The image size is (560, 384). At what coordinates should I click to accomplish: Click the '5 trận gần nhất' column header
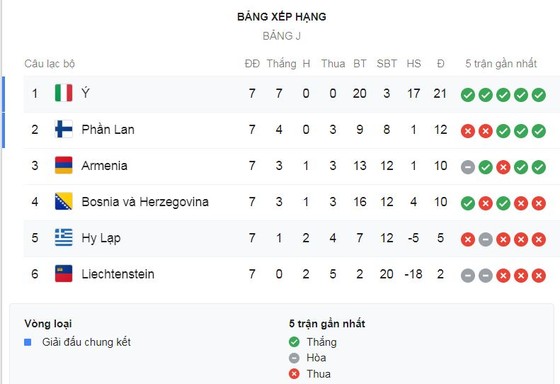501,64
